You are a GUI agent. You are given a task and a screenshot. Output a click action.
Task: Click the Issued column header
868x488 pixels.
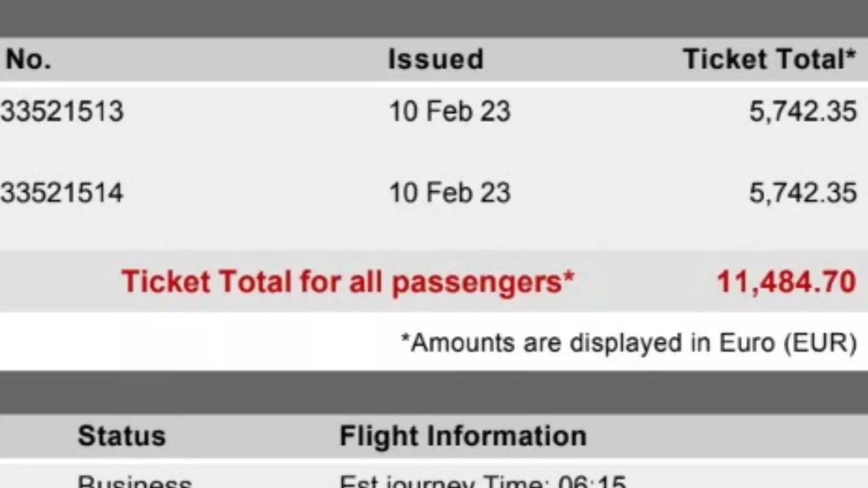coord(435,60)
